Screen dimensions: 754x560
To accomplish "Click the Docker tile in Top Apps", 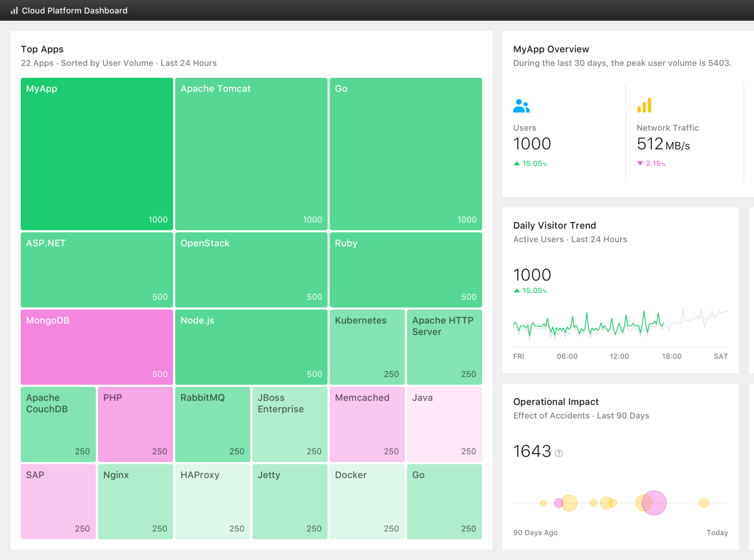I will (367, 502).
